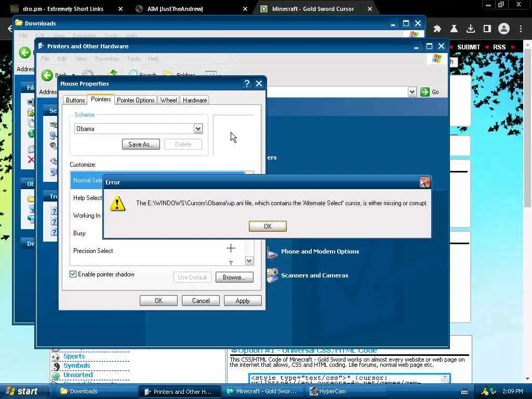Click Go button in address bar

point(430,92)
